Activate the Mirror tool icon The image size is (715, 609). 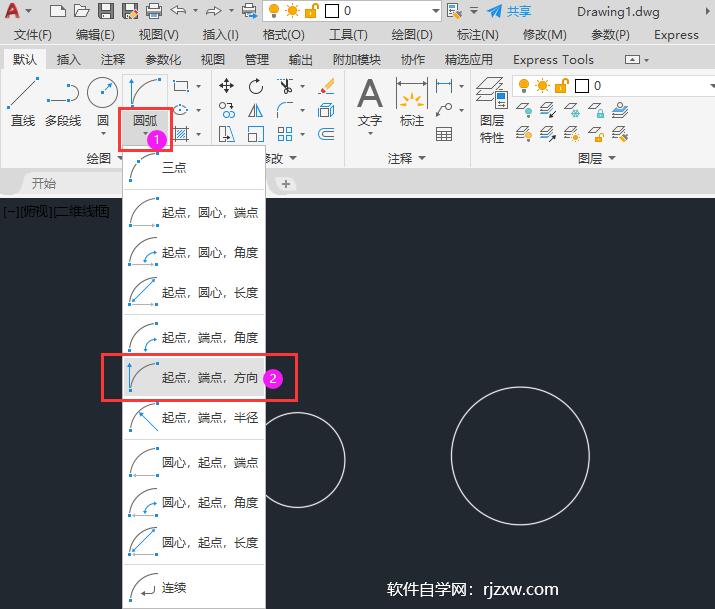pyautogui.click(x=256, y=110)
